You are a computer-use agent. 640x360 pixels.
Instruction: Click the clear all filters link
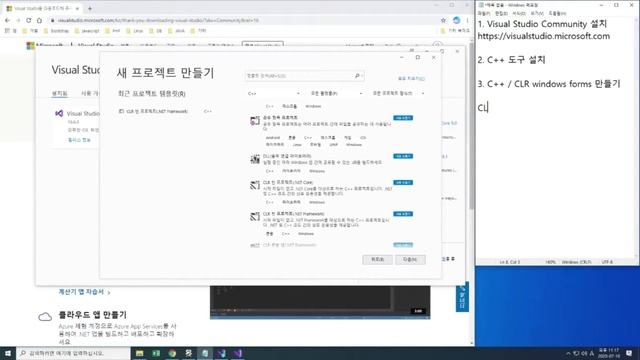pos(411,78)
